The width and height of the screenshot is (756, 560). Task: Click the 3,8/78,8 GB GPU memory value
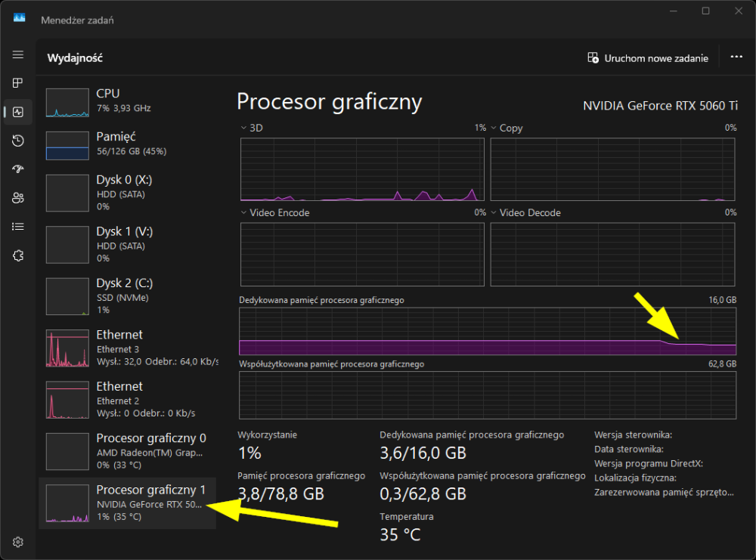[x=280, y=494]
